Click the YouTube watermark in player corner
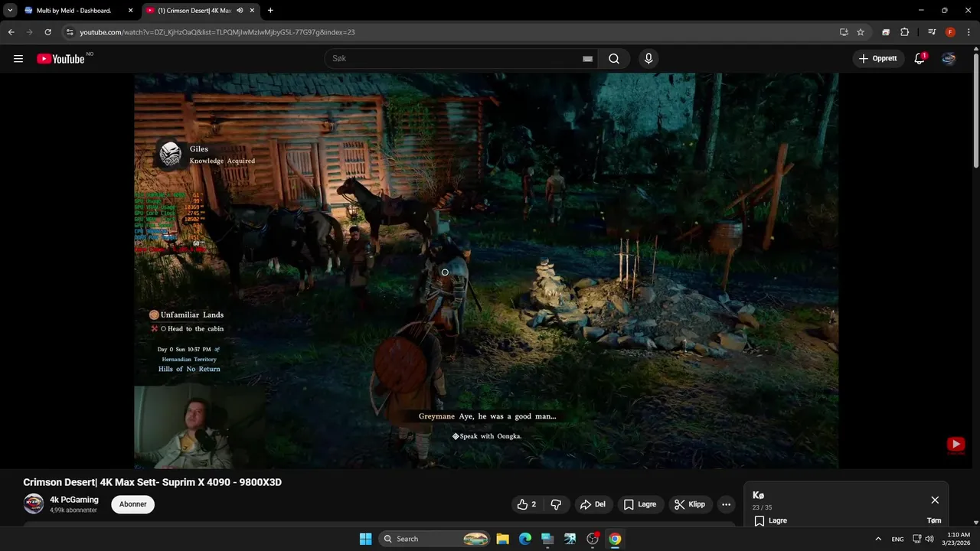 [x=955, y=445]
